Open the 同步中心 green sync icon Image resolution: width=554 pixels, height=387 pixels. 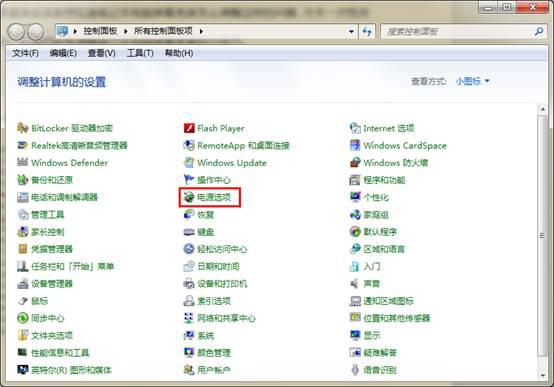point(23,318)
